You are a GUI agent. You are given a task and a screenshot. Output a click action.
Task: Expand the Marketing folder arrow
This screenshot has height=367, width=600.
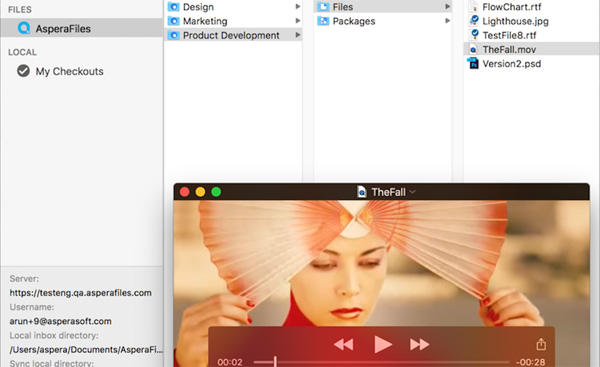(297, 21)
